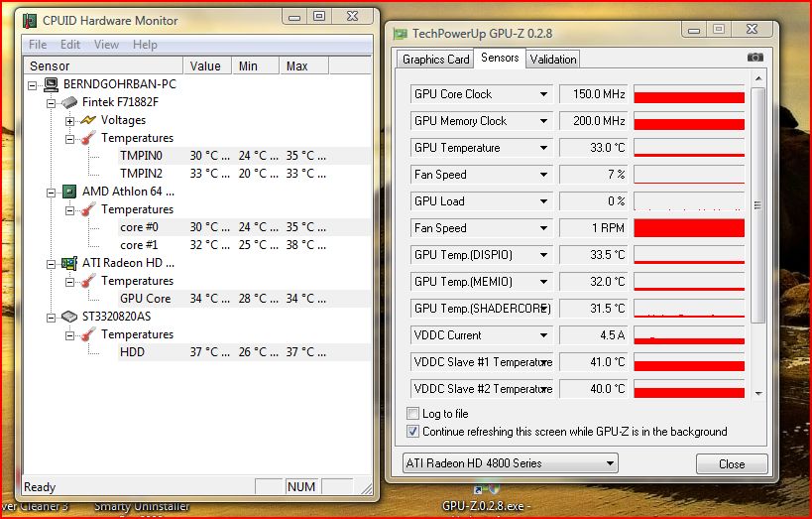Image resolution: width=812 pixels, height=519 pixels.
Task: Click the sensors scrollbar up arrow
Action: tap(758, 78)
